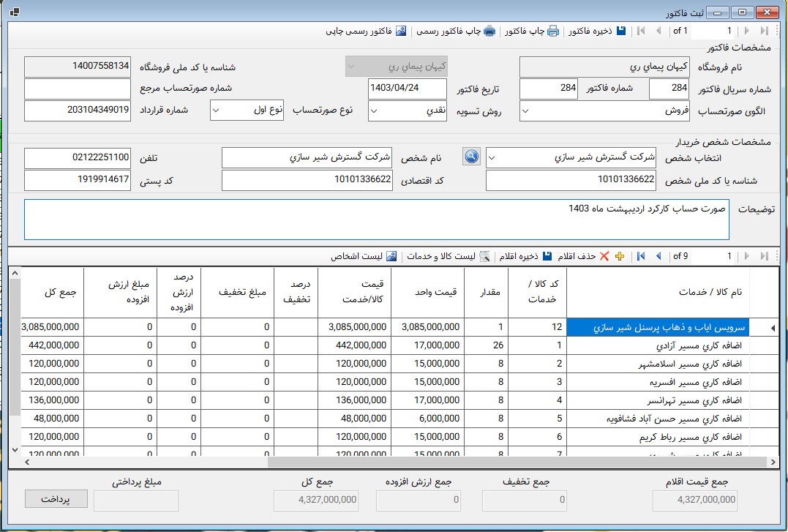Go to the previous item in items navigator
The image size is (788, 532).
point(658,256)
